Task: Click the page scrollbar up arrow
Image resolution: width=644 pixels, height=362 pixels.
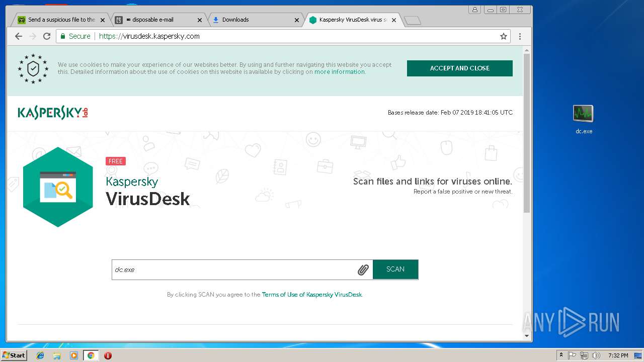Action: 527,50
